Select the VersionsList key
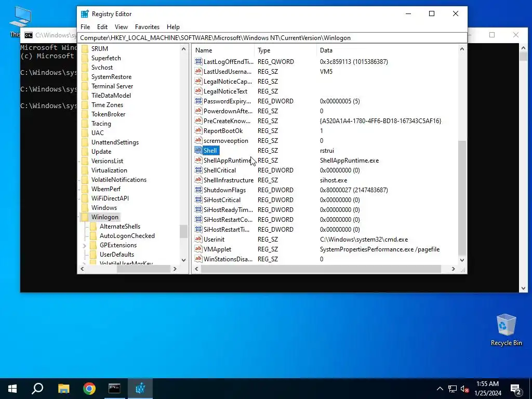Viewport: 532px width, 399px height. click(x=107, y=161)
